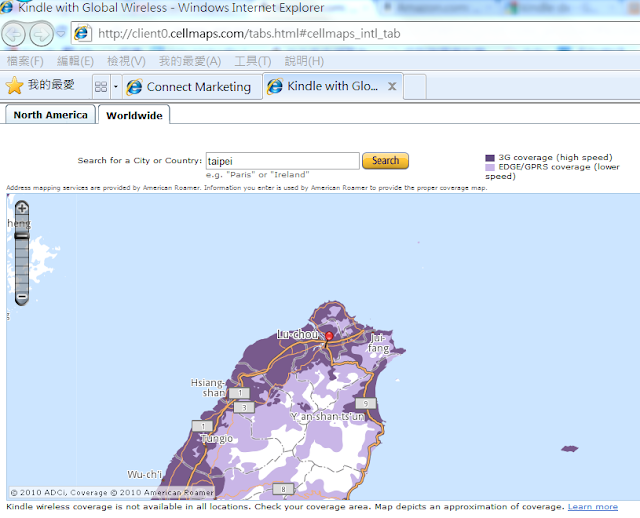
Task: Open a new blank tab
Action: 416,87
